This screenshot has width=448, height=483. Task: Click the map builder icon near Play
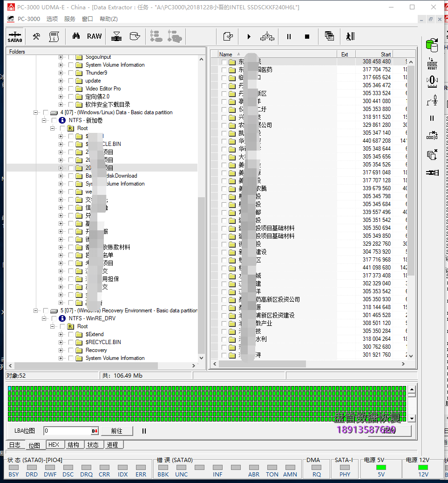pos(267,37)
